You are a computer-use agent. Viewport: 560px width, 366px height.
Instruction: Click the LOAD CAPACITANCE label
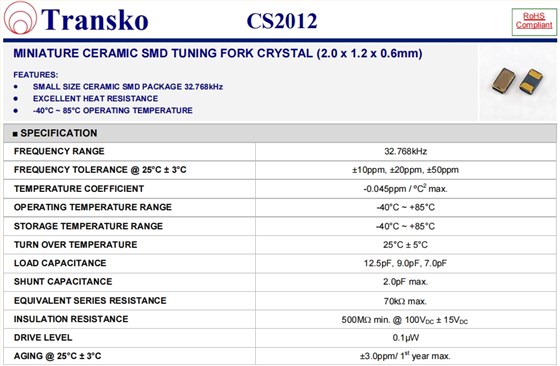60,263
